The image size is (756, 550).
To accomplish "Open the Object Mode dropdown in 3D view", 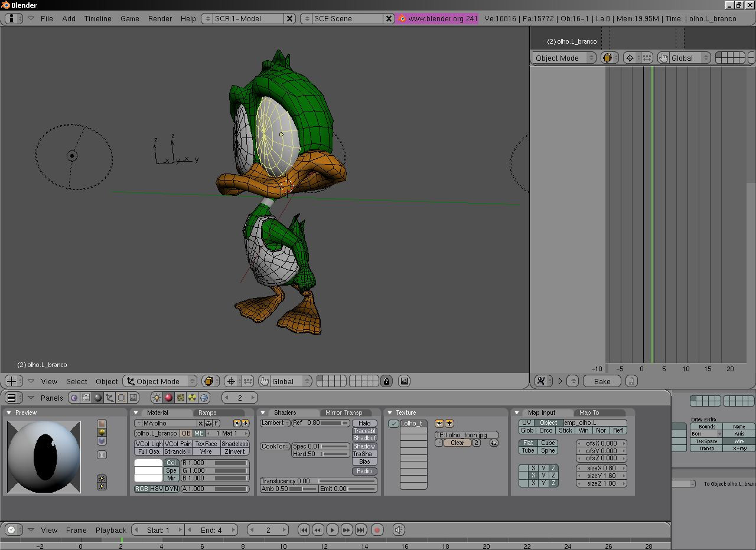I will click(x=158, y=381).
